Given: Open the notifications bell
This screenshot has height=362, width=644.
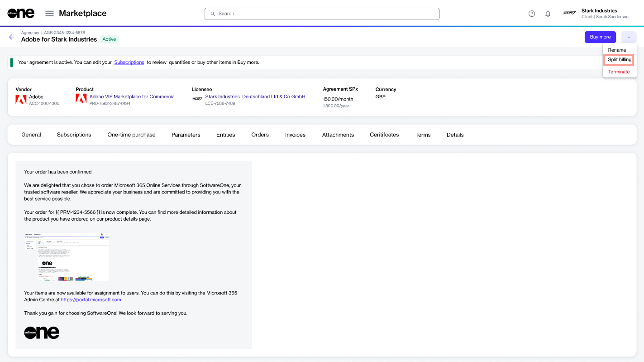Looking at the screenshot, I should coord(548,14).
